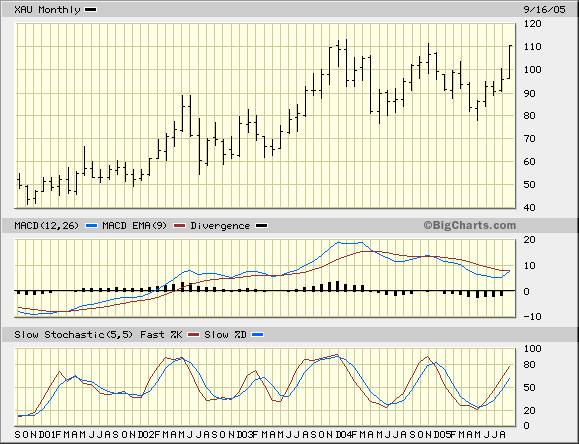The height and width of the screenshot is (444, 579).
Task: Click the 03 year marker on the time axis
Action: 246,434
